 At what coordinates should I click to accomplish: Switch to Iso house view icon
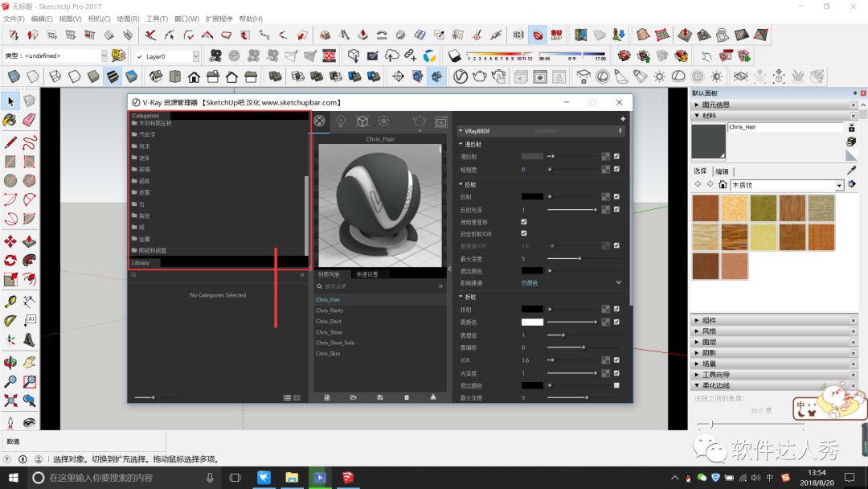coord(156,76)
